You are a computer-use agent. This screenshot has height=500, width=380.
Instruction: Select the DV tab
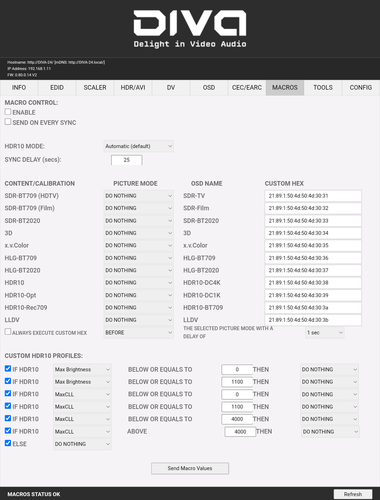(171, 88)
